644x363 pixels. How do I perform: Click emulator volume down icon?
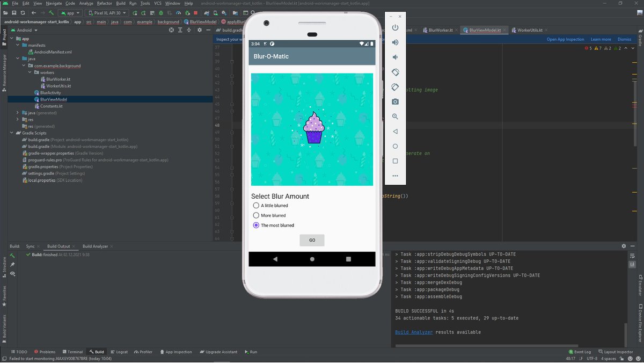[395, 57]
